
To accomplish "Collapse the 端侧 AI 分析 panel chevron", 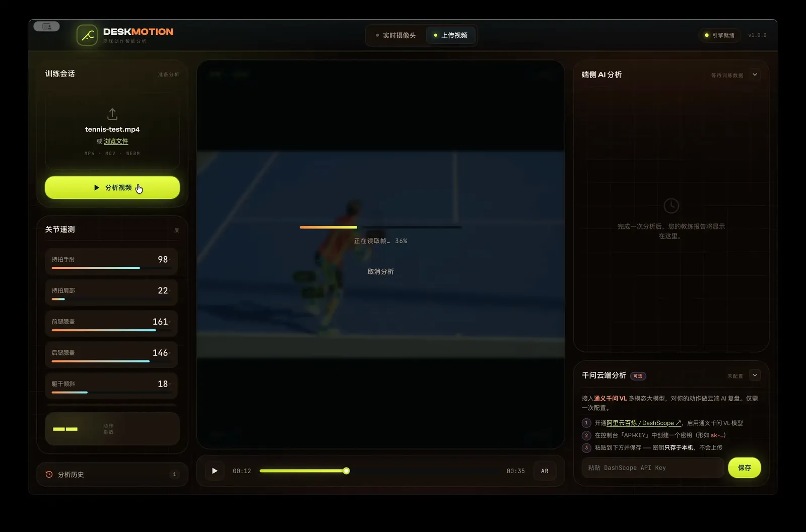I will point(755,74).
